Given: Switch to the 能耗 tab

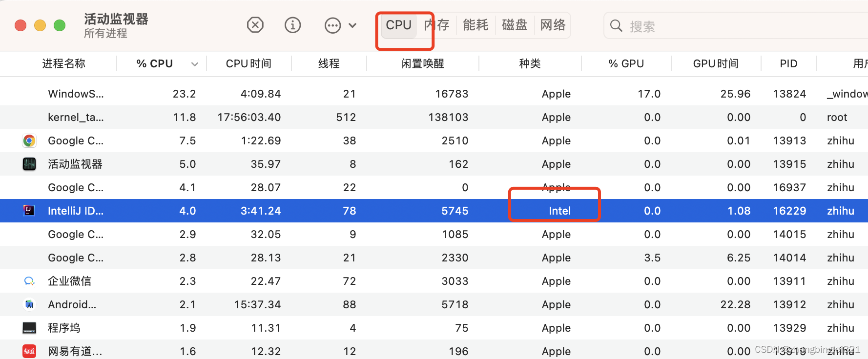Looking at the screenshot, I should pyautogui.click(x=475, y=25).
